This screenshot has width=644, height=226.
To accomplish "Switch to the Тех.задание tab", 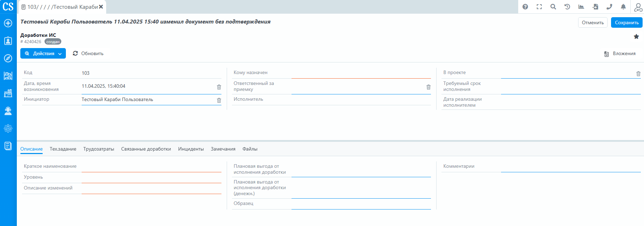I will coord(63,149).
